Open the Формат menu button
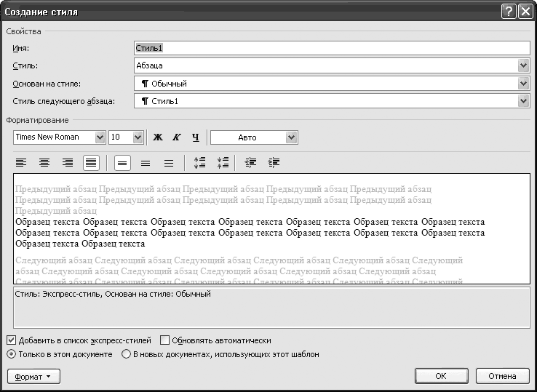 (33, 377)
